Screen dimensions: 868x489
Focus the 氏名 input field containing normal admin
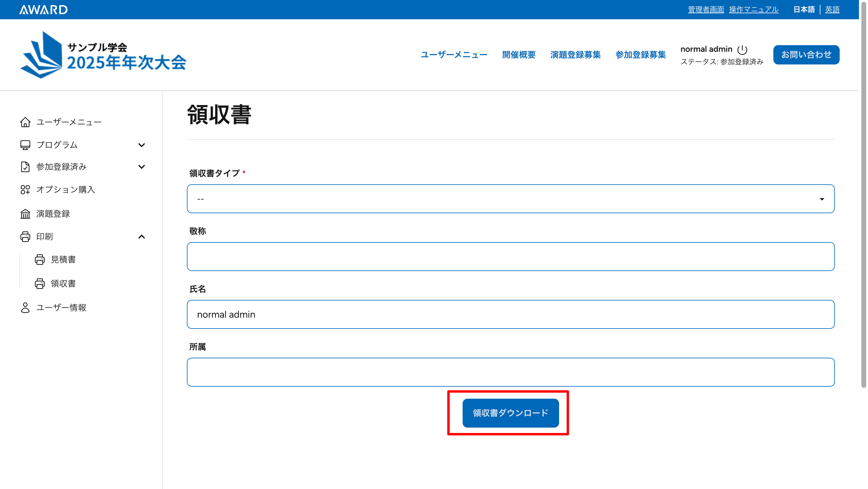[511, 314]
